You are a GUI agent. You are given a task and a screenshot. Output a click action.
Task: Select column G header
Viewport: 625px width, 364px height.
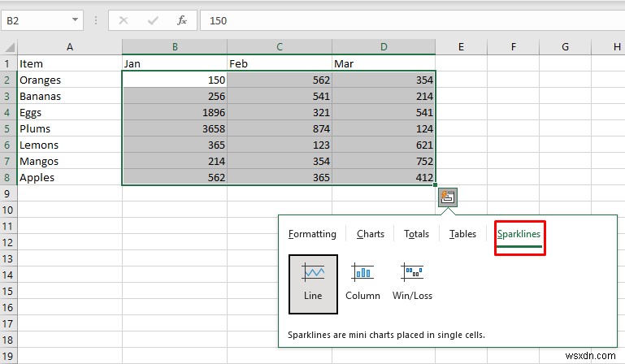(565, 47)
